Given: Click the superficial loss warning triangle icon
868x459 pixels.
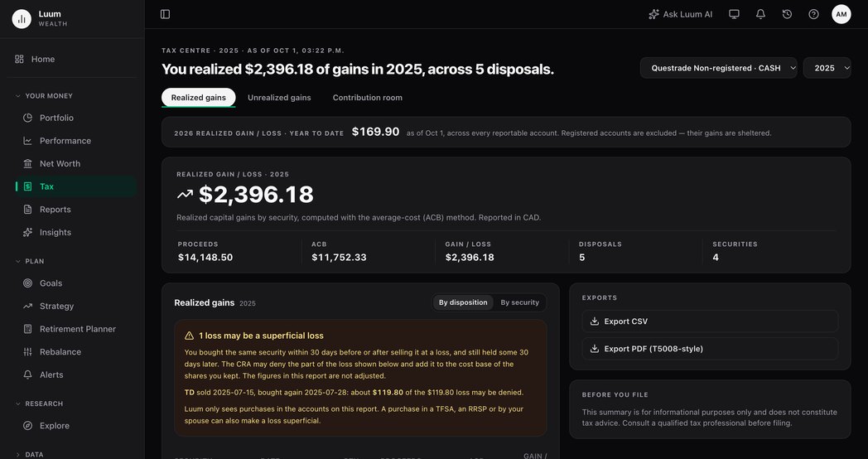Looking at the screenshot, I should [190, 336].
